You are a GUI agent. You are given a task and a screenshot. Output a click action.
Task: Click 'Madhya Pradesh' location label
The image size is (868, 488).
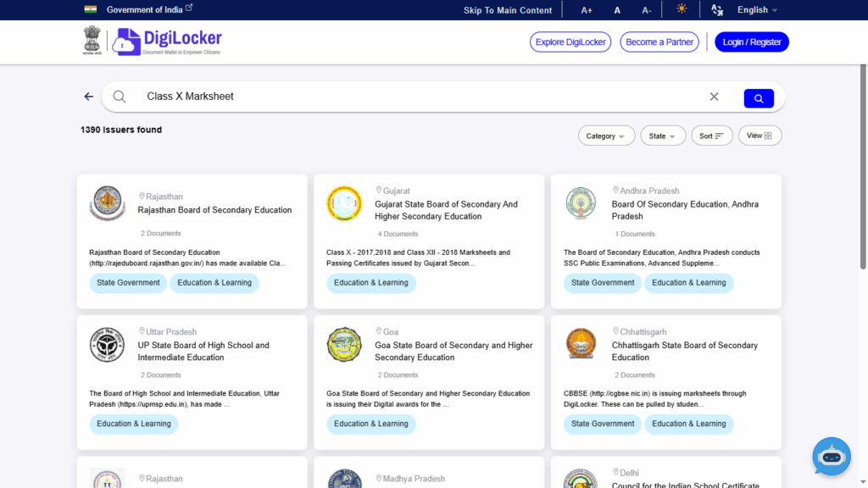coord(414,479)
